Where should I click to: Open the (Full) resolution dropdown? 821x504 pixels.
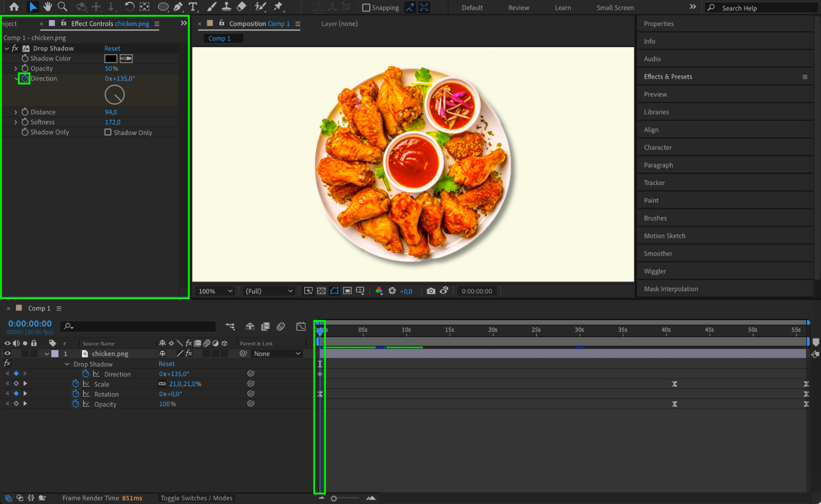[269, 291]
